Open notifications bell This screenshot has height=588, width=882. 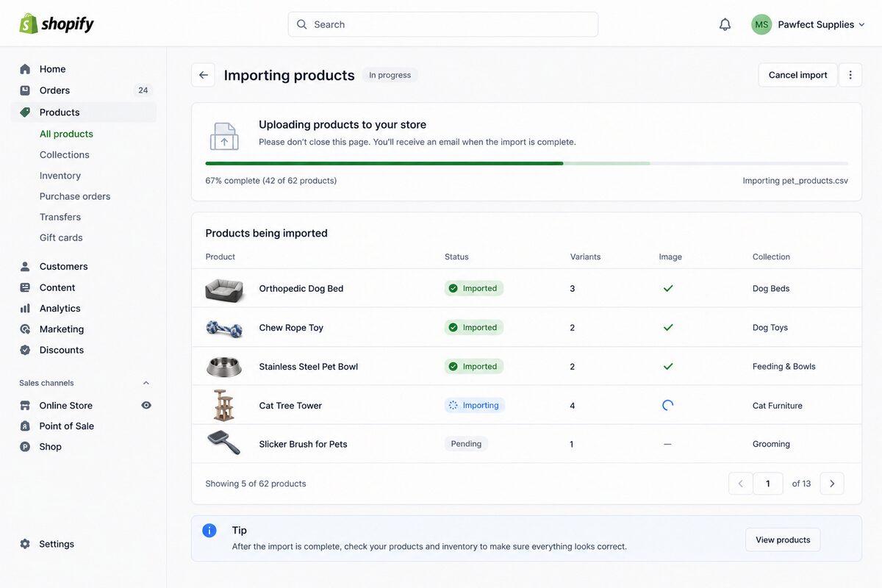click(x=725, y=24)
